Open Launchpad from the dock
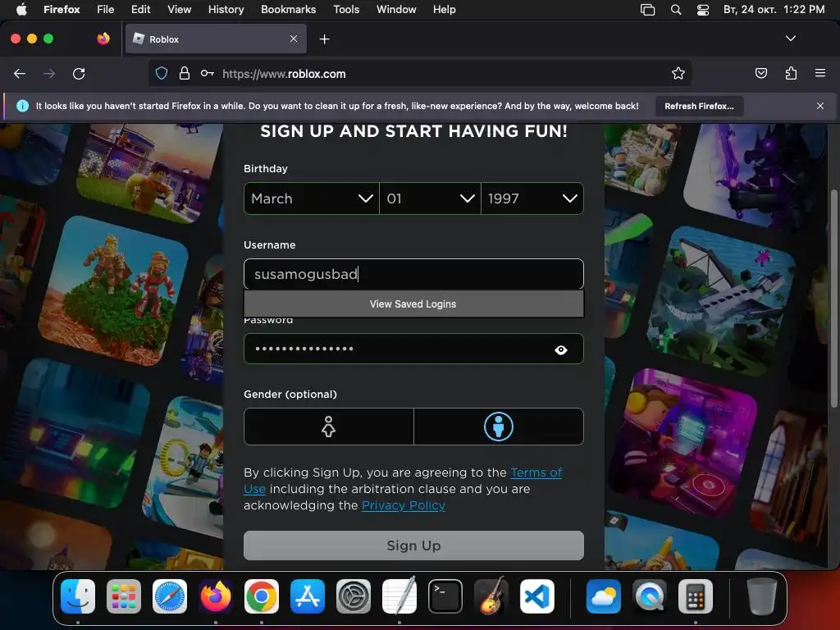 (124, 596)
